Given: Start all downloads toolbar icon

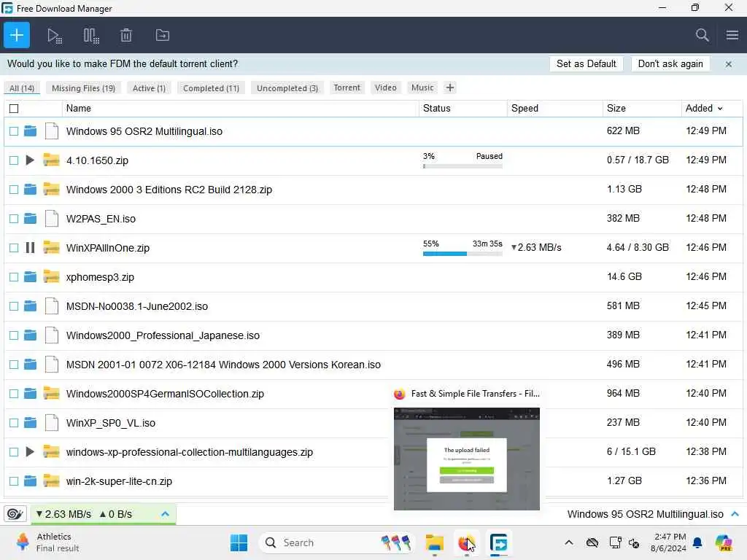Looking at the screenshot, I should (54, 36).
